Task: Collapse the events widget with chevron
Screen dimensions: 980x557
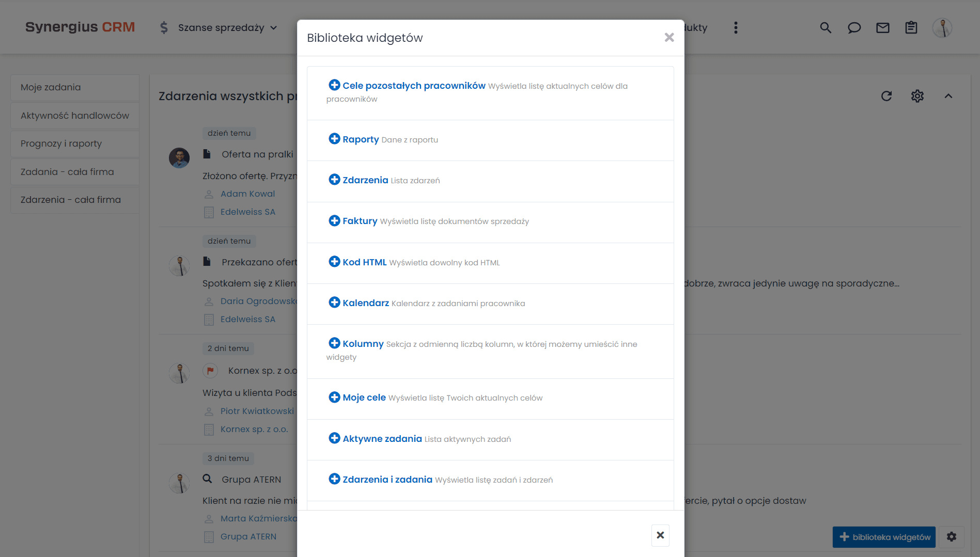Action: pyautogui.click(x=948, y=96)
